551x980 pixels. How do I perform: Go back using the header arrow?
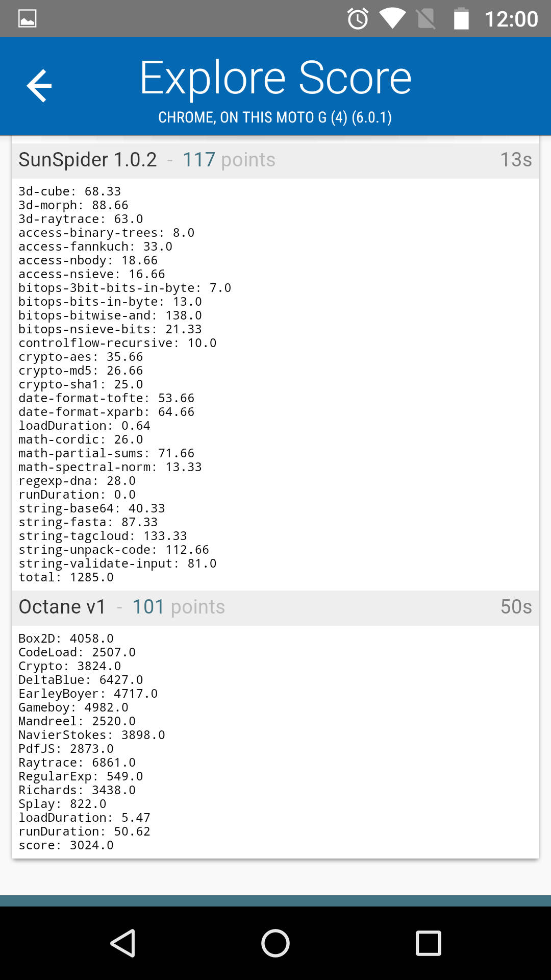(x=39, y=85)
